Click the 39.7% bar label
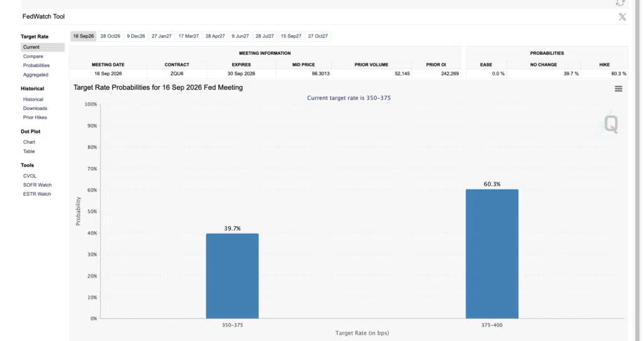Image resolution: width=644 pixels, height=341 pixels. click(x=233, y=229)
